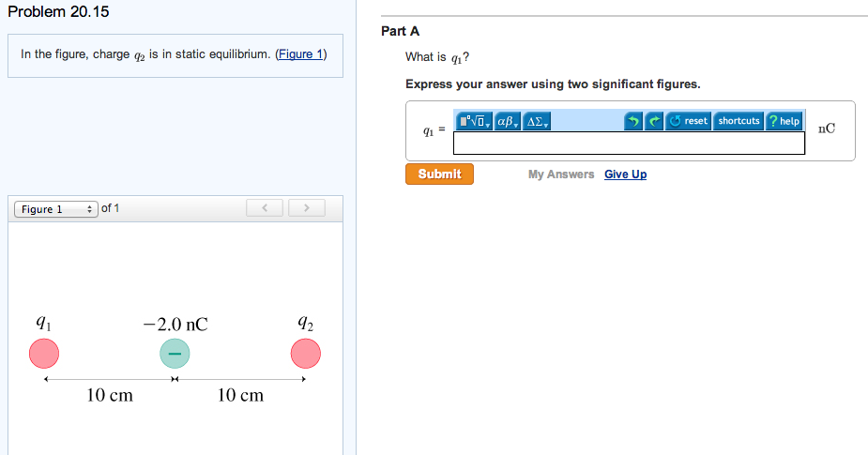
Task: Open the keyboard shortcuts list
Action: pos(739,121)
